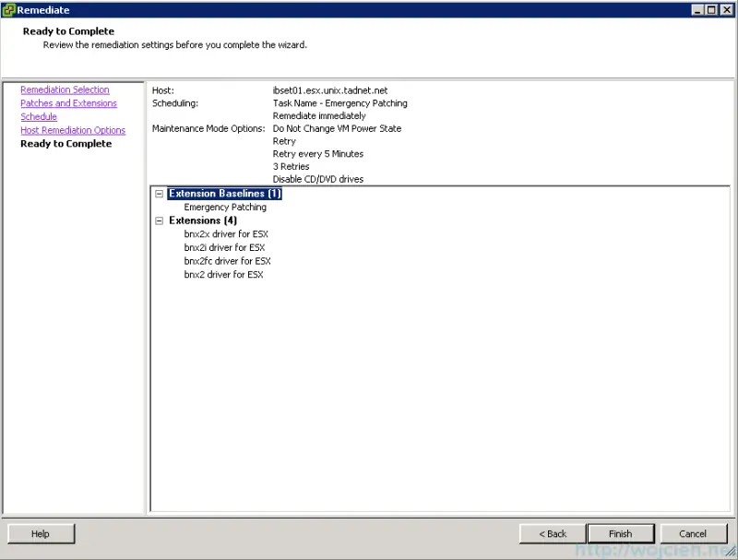The width and height of the screenshot is (738, 560).
Task: Go to the Schedule wizard step
Action: coord(38,116)
